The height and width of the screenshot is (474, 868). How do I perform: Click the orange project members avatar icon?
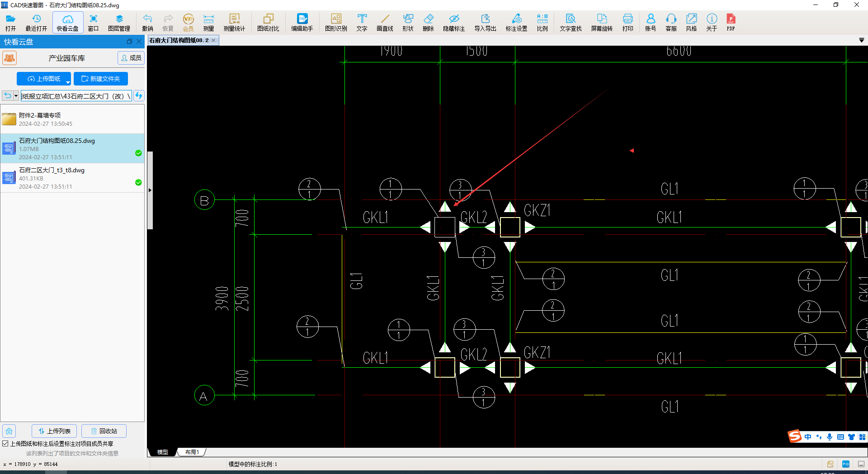pos(9,58)
